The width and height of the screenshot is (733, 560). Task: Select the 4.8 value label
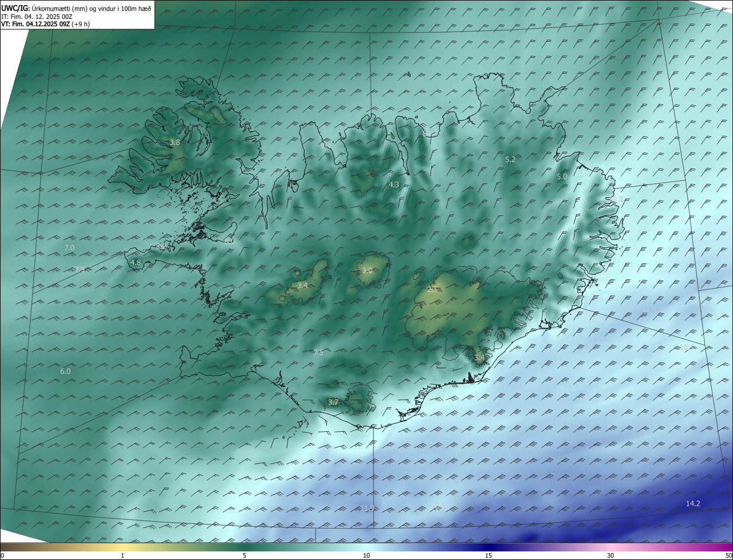136,262
